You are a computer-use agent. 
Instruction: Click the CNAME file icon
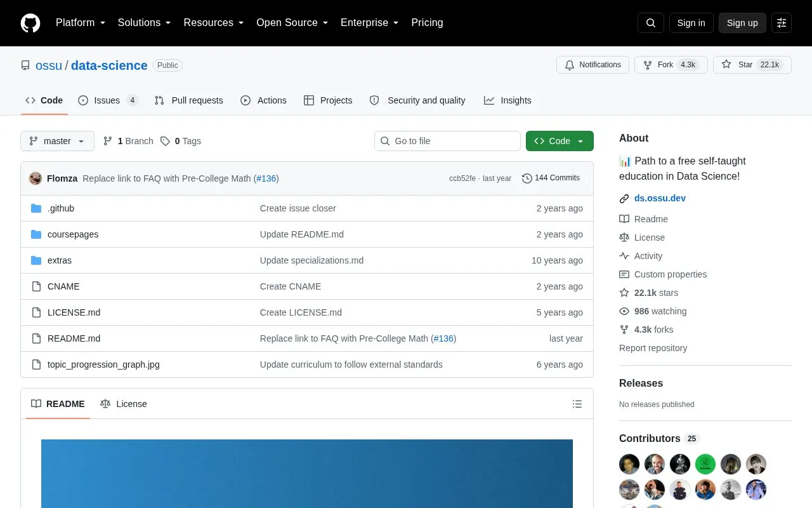tap(36, 286)
